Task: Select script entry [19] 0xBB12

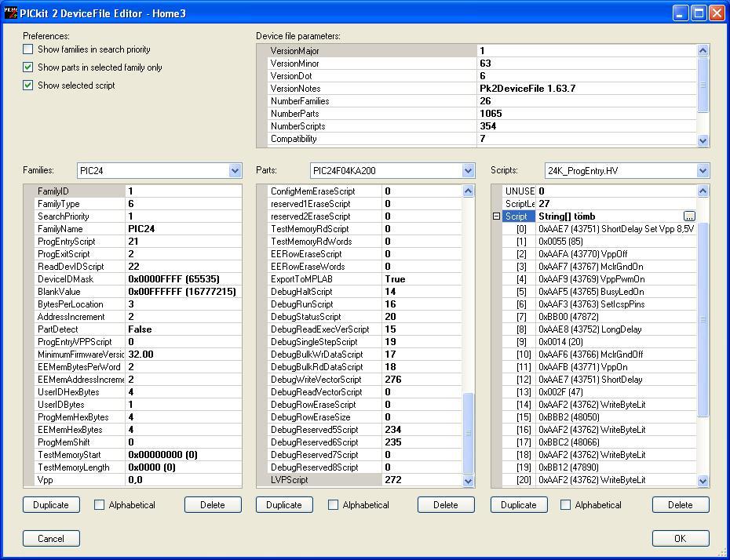Action: 599,467
